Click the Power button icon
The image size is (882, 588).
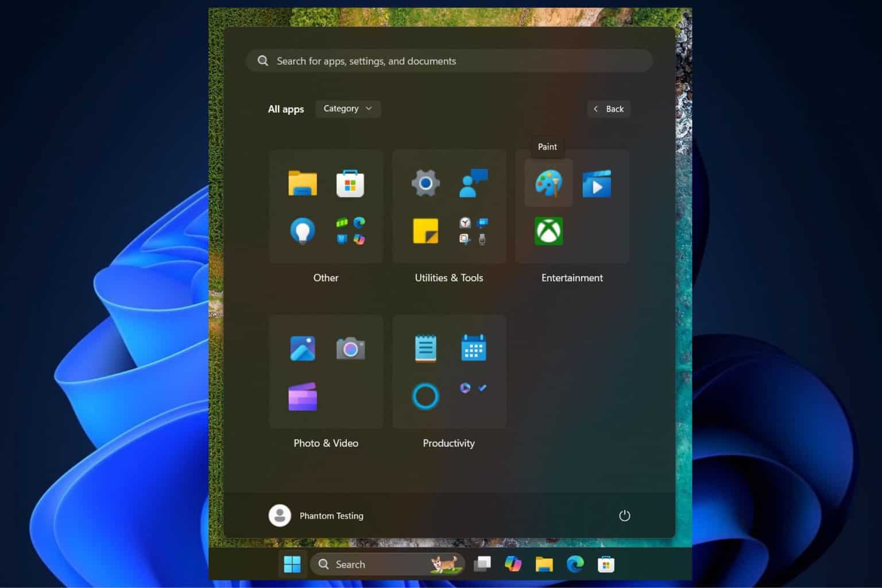(625, 516)
